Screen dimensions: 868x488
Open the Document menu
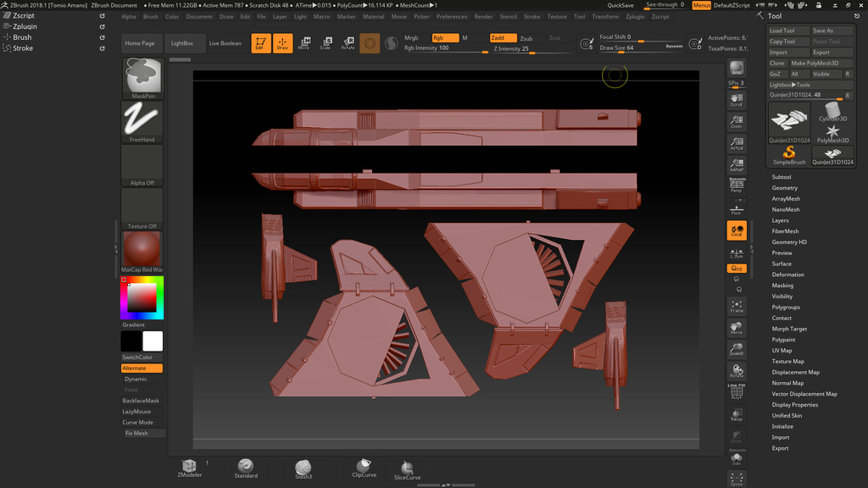point(198,17)
